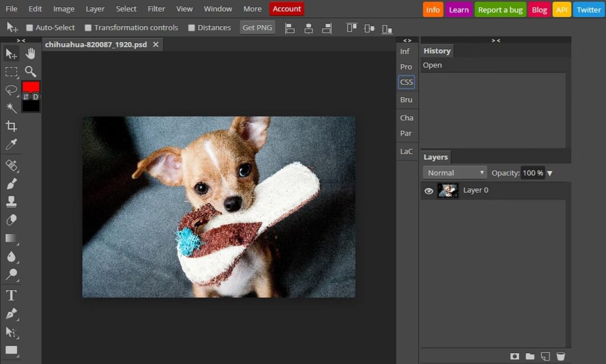Choose the Clone Stamp tool
The height and width of the screenshot is (364, 606).
click(11, 202)
